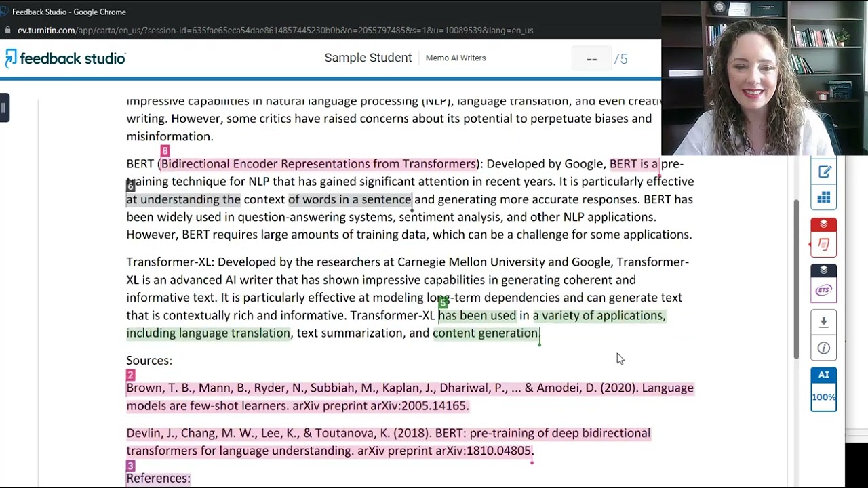Open the QuickMarks feedback pencil icon
Viewport: 868px width, 488px height.
point(824,172)
